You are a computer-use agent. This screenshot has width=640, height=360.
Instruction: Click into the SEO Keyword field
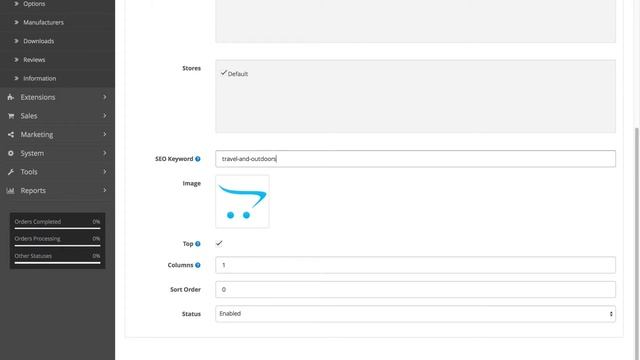click(416, 159)
